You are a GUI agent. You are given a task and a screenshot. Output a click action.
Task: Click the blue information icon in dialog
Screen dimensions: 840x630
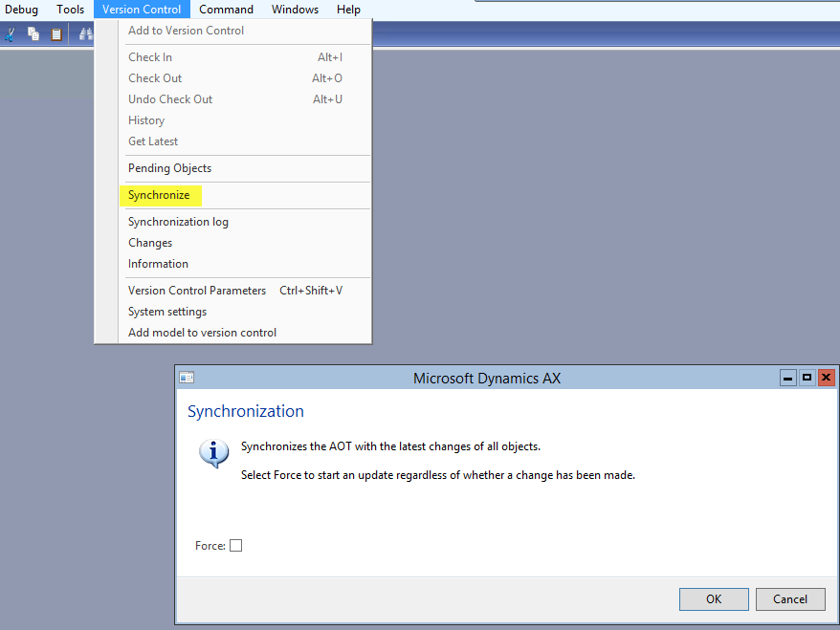pos(213,453)
